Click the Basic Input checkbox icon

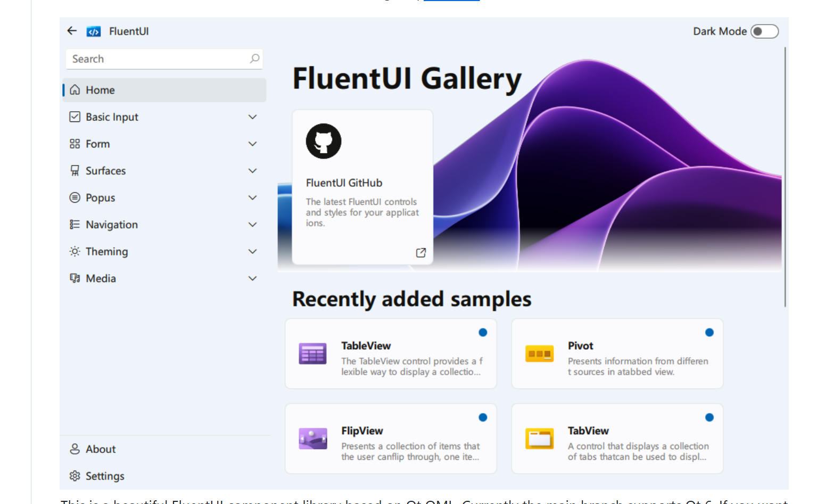75,117
